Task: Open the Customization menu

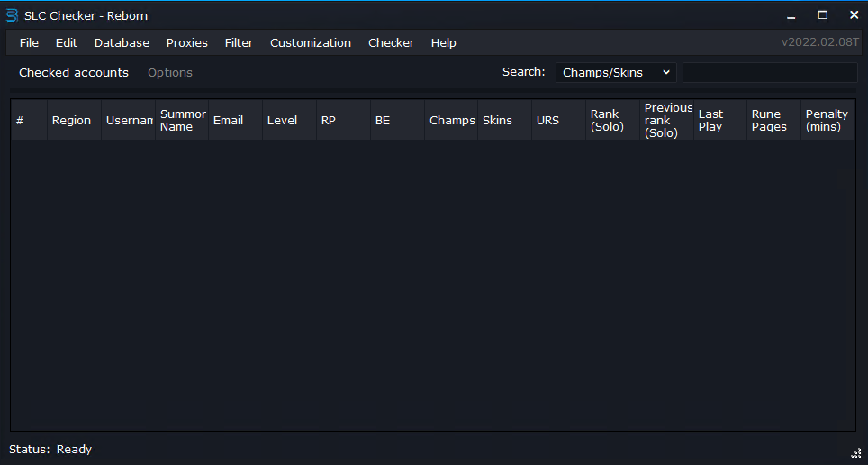Action: 311,42
